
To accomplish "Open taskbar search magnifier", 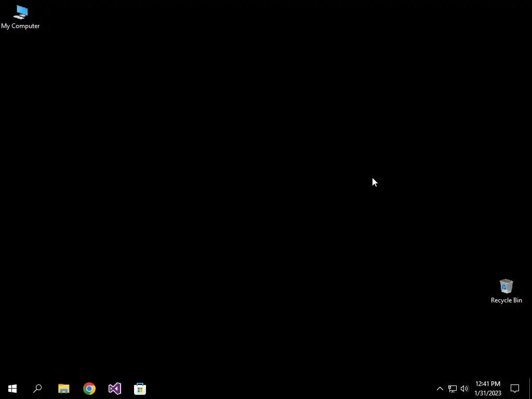I will [x=37, y=389].
